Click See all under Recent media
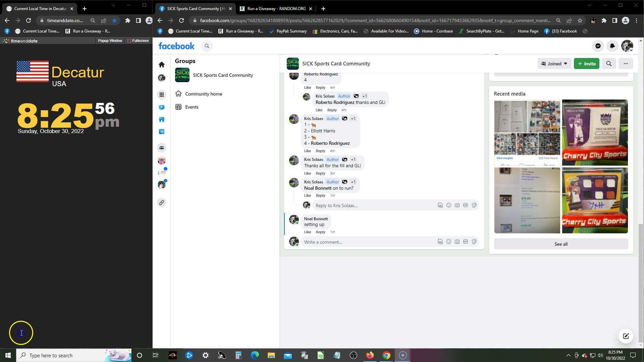Viewport: 644px width, 362px height. [560, 244]
